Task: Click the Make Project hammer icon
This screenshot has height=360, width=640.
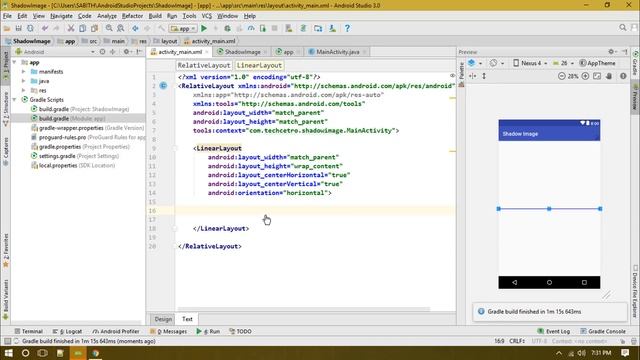Action: click(x=162, y=29)
